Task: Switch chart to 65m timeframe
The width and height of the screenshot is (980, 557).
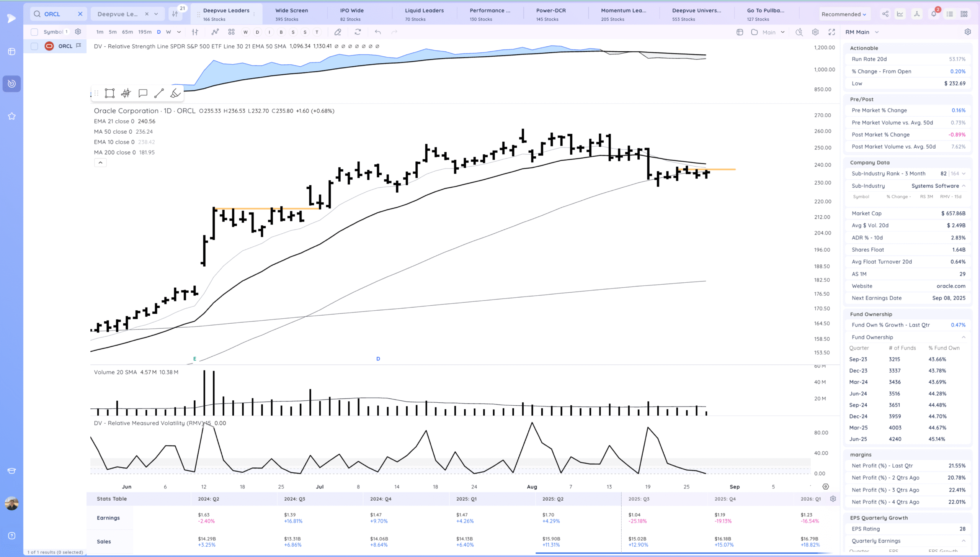Action: click(x=127, y=32)
